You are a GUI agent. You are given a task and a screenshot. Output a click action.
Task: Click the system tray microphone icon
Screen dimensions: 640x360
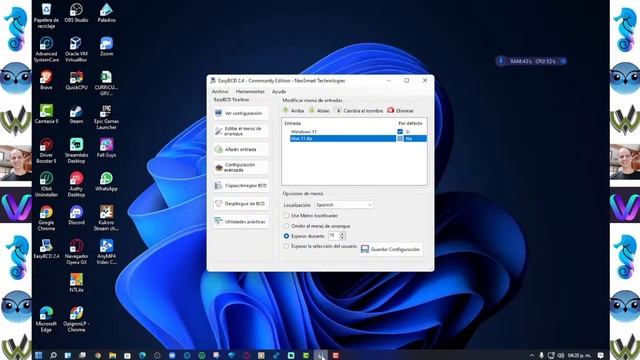coord(541,356)
